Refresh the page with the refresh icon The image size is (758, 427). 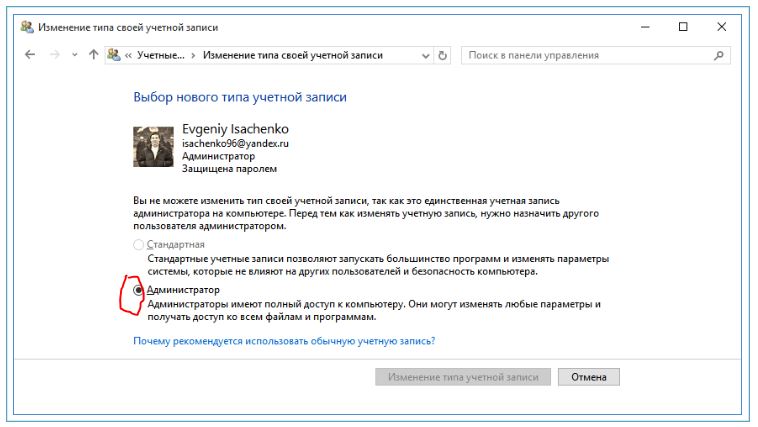coord(443,56)
